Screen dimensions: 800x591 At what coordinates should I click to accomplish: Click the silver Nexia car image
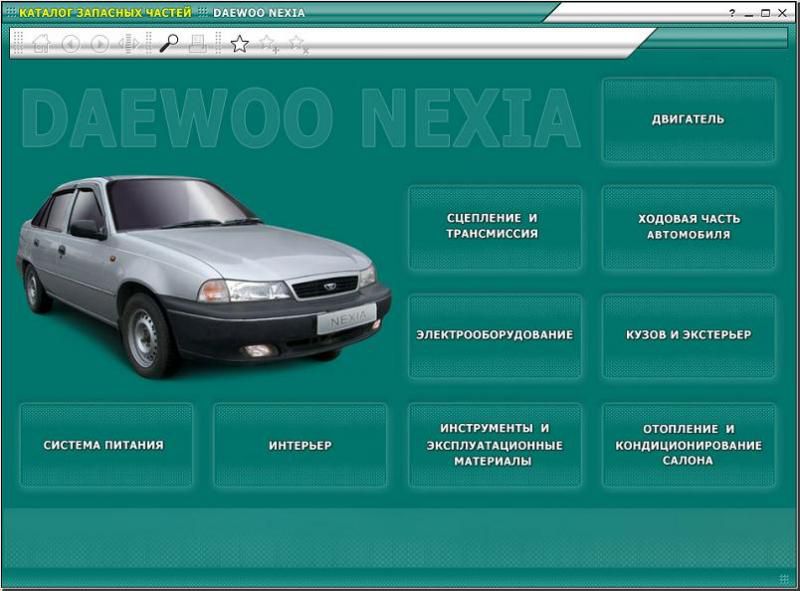[200, 270]
